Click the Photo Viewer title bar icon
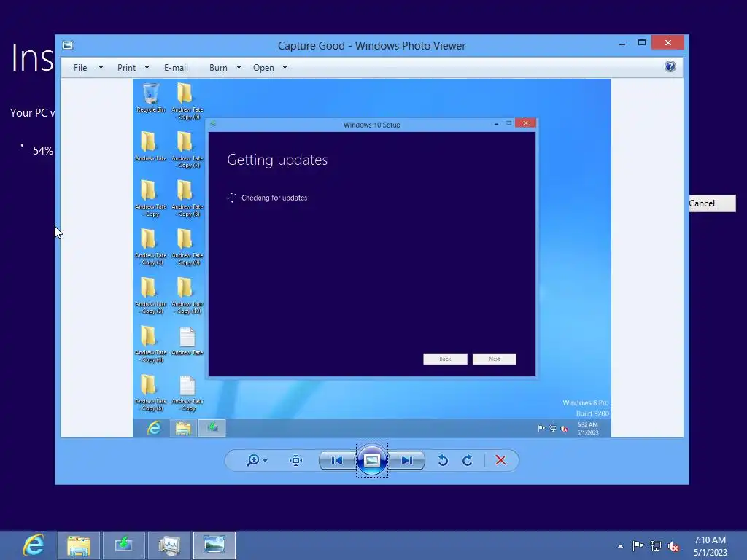This screenshot has width=747, height=560. tap(68, 45)
